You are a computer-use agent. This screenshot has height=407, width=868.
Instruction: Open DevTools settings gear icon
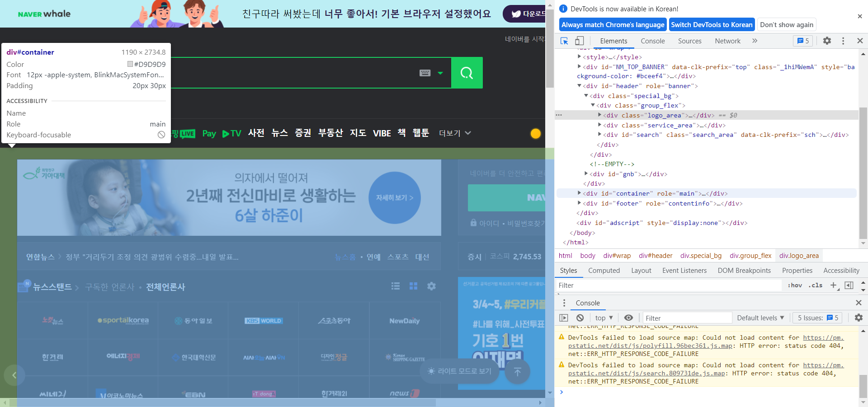pyautogui.click(x=827, y=41)
